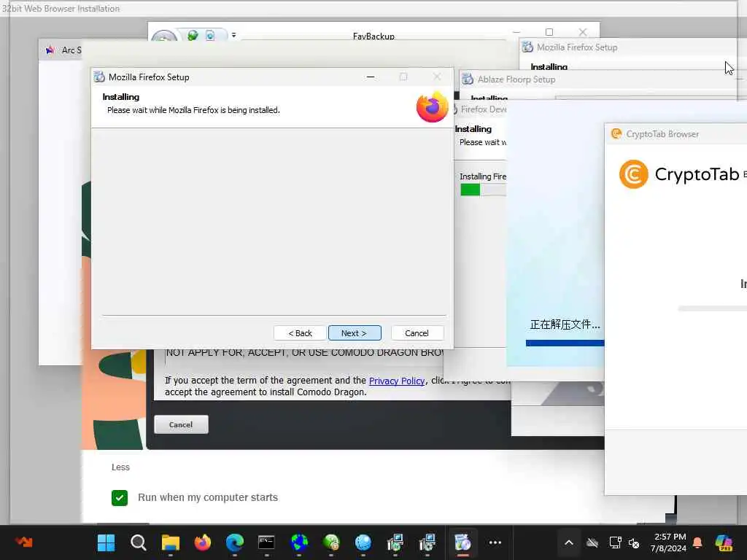Click the blue extraction progress bar

(565, 343)
